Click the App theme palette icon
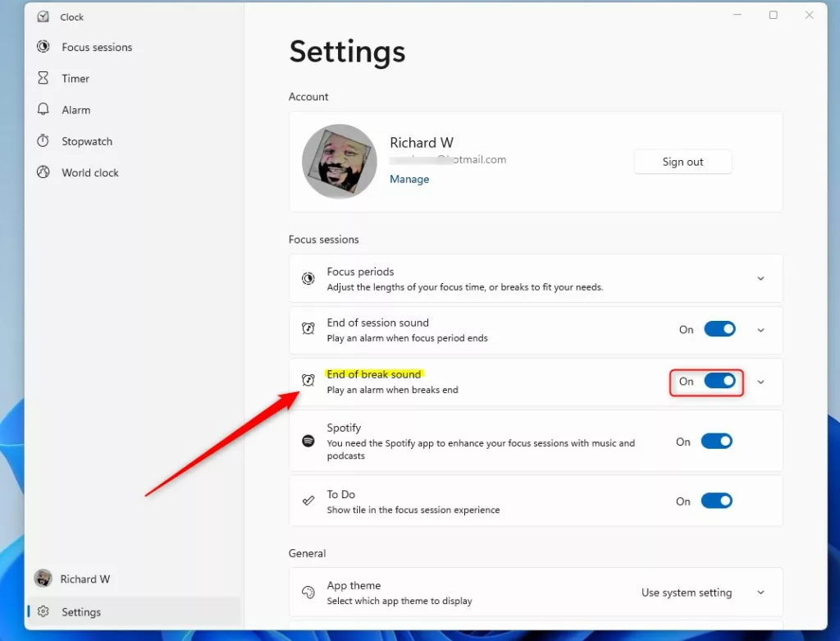This screenshot has height=641, width=840. click(308, 593)
